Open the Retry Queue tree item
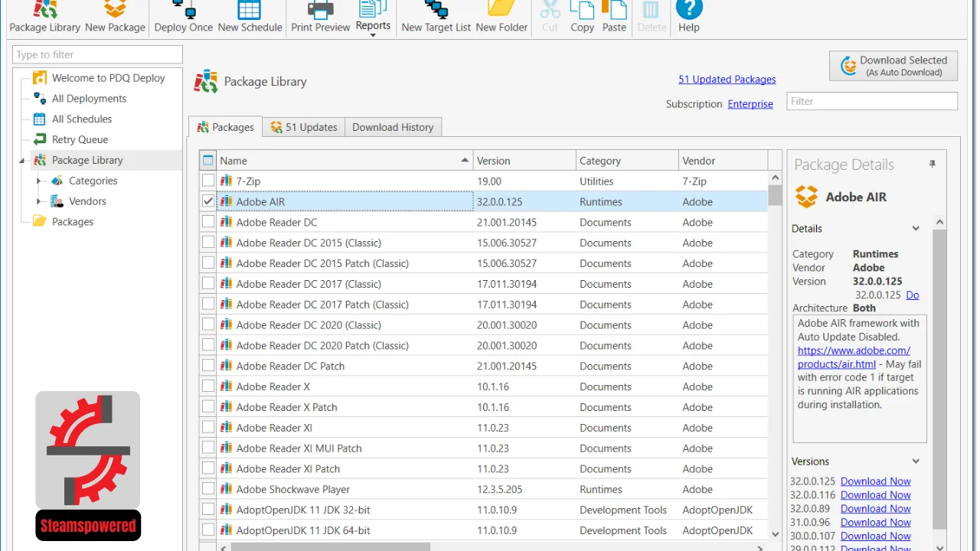980x551 pixels. pyautogui.click(x=70, y=140)
